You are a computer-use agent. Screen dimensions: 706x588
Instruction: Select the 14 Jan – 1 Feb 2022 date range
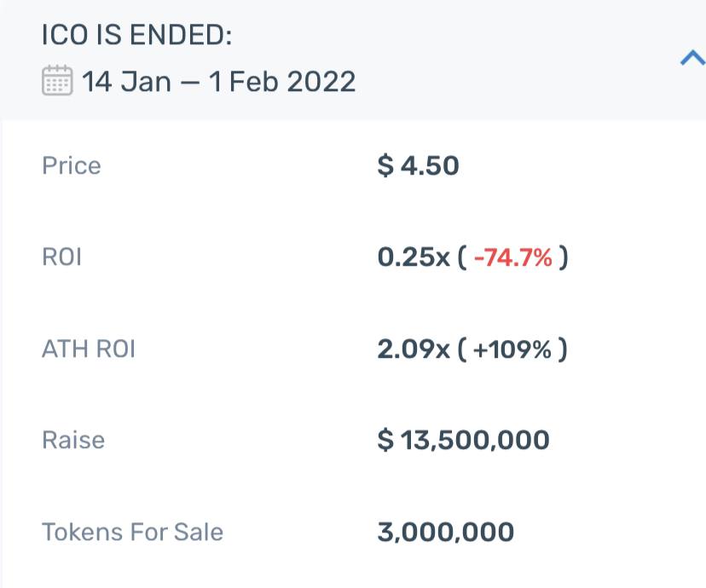click(x=219, y=82)
